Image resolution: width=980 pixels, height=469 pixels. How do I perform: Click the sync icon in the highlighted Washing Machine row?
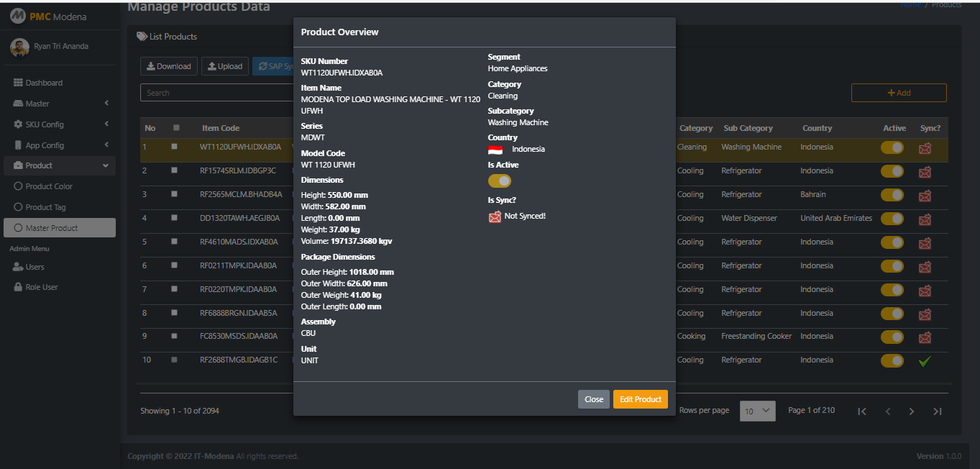pos(925,148)
